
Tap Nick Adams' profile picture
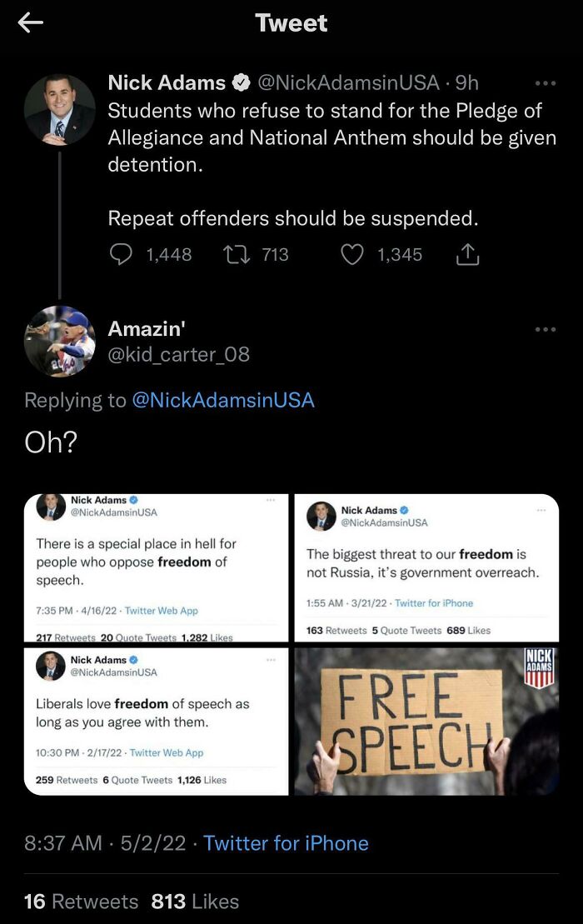tap(59, 109)
